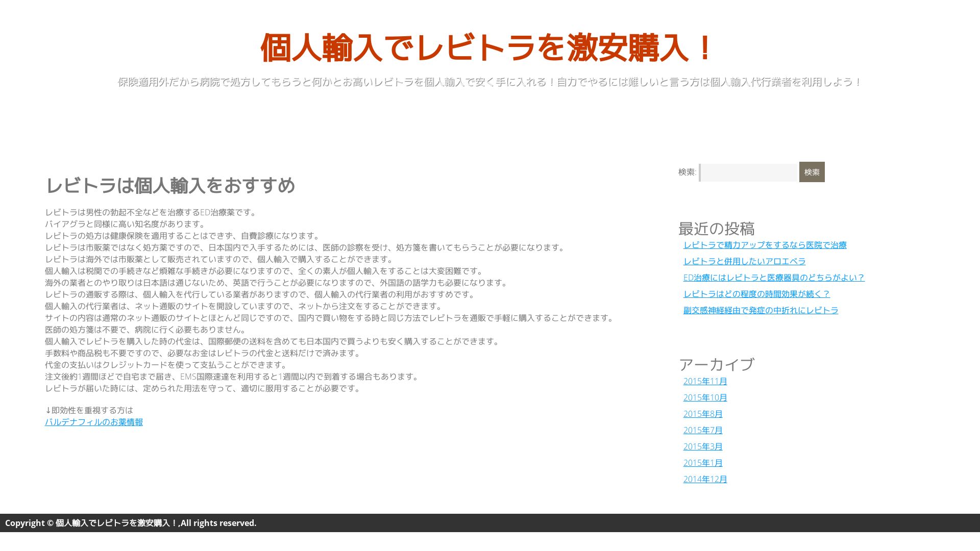Click the footer copyright text
980x551 pixels.
pos(131,523)
